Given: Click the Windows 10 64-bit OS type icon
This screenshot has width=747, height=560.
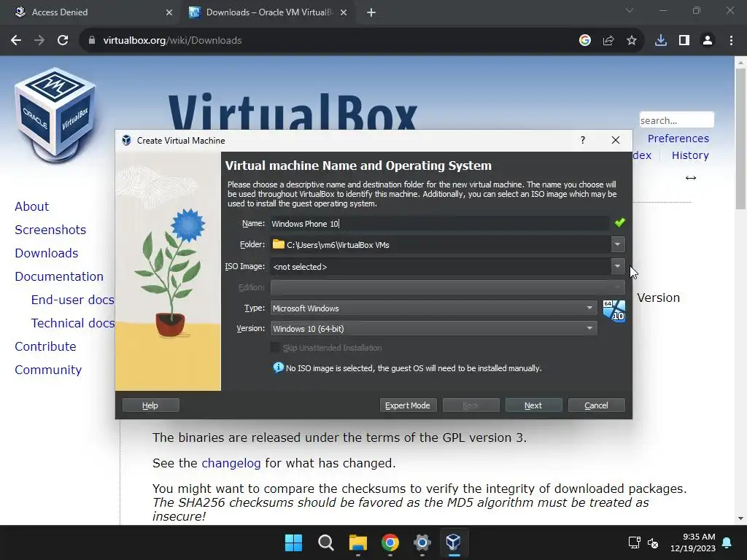Looking at the screenshot, I should coord(614,311).
